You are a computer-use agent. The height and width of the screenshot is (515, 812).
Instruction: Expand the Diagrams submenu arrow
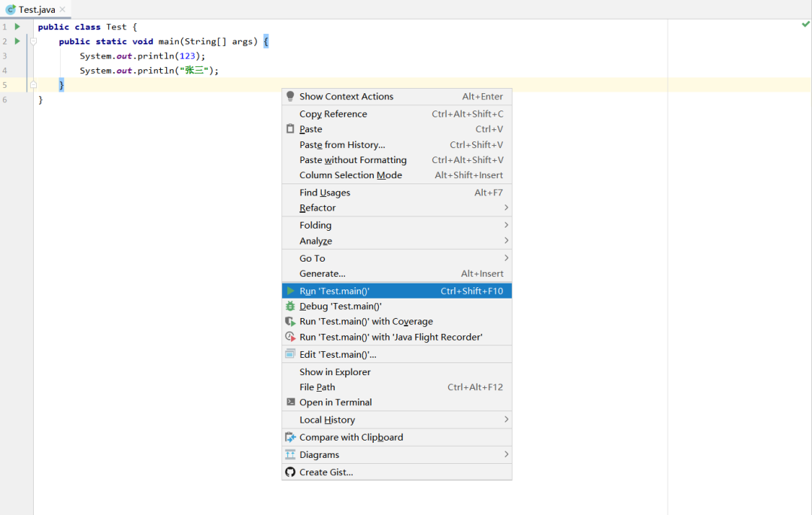[506, 454]
